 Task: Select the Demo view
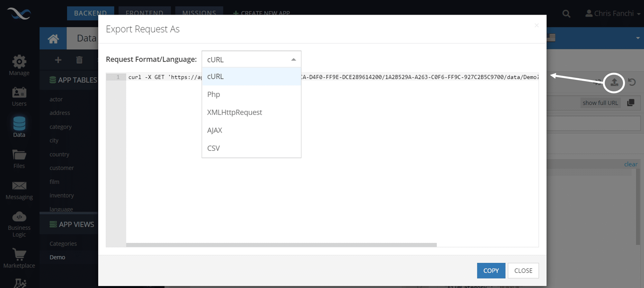coord(57,257)
